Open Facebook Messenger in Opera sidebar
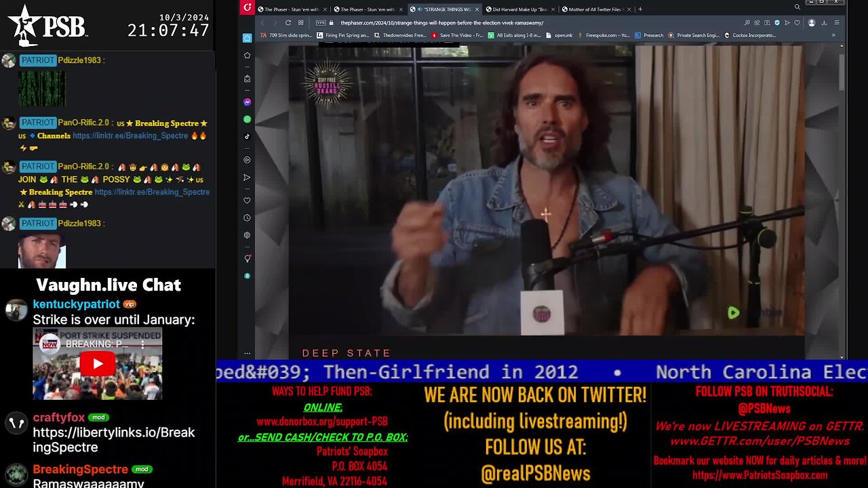The height and width of the screenshot is (488, 868). 247,102
